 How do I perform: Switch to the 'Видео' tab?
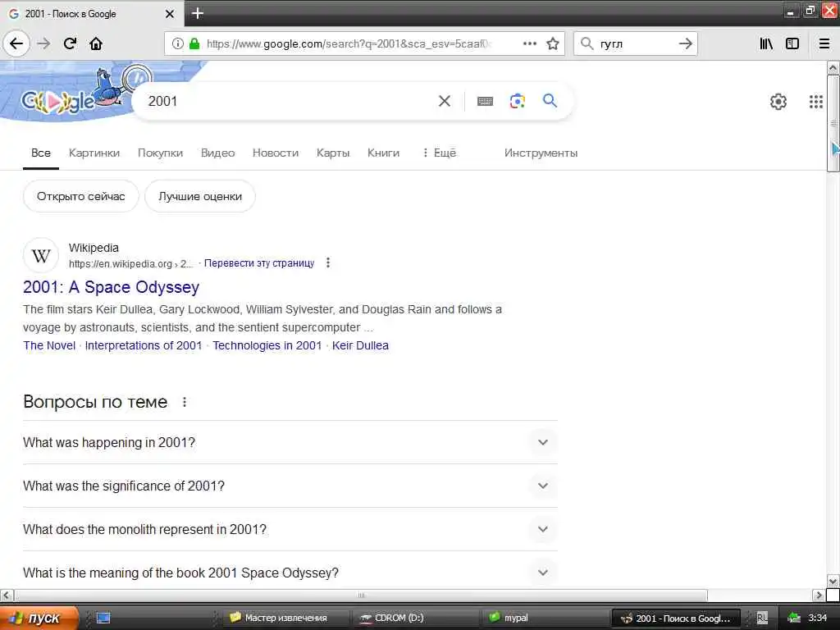(x=217, y=153)
